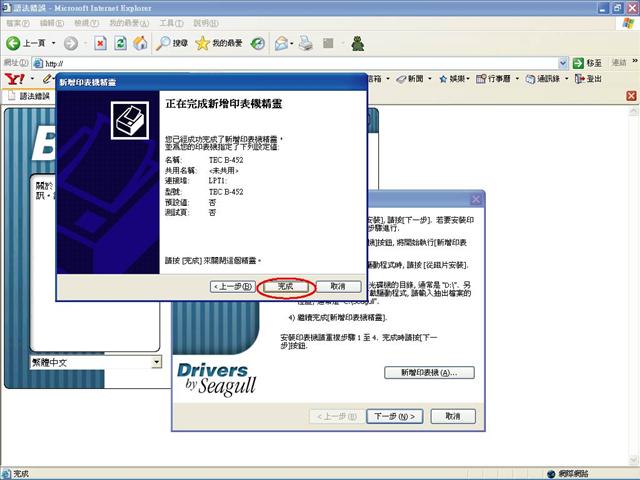
Task: Click the 網際網路 zone in status bar
Action: (x=568, y=473)
